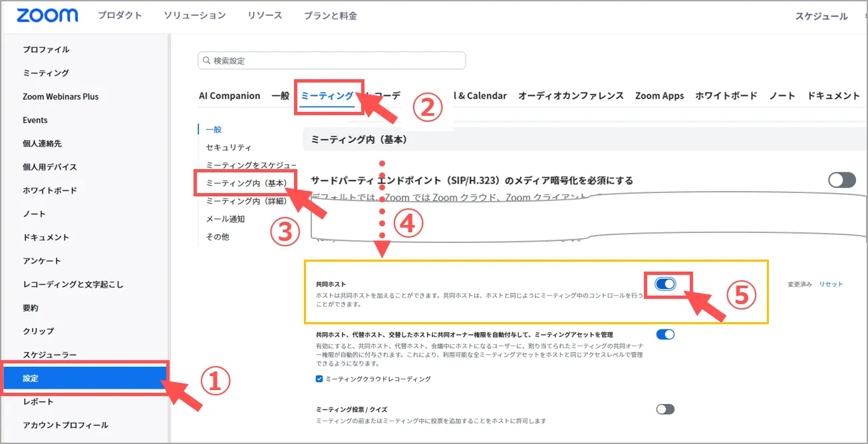
Task: Click the search magnifier icon
Action: point(206,61)
